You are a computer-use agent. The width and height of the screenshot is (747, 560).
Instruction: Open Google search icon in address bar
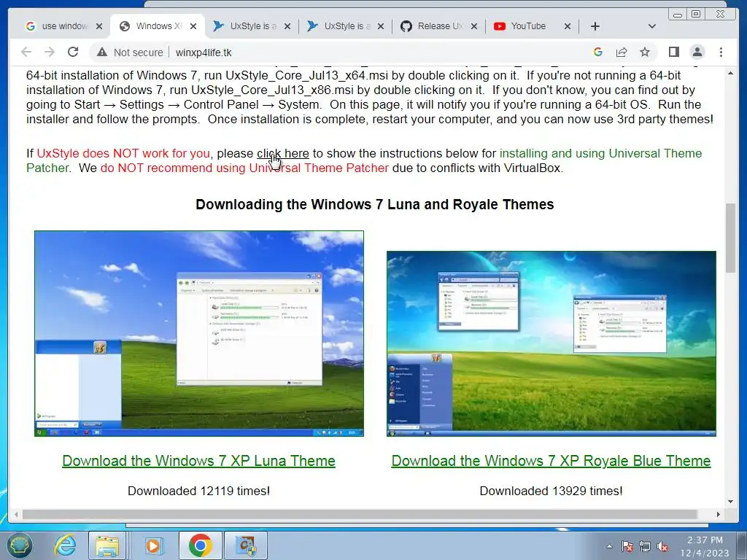point(598,52)
